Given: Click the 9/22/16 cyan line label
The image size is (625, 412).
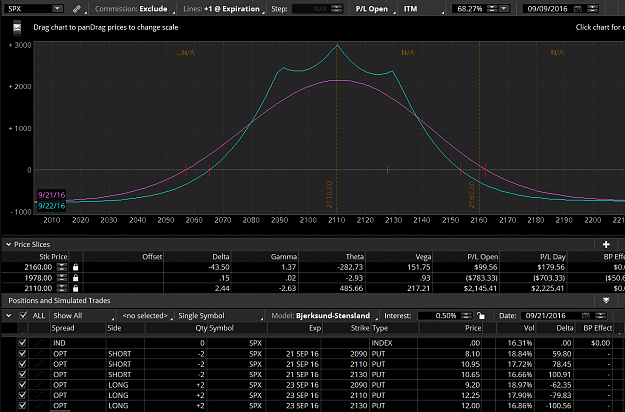Looking at the screenshot, I should pyautogui.click(x=51, y=206).
